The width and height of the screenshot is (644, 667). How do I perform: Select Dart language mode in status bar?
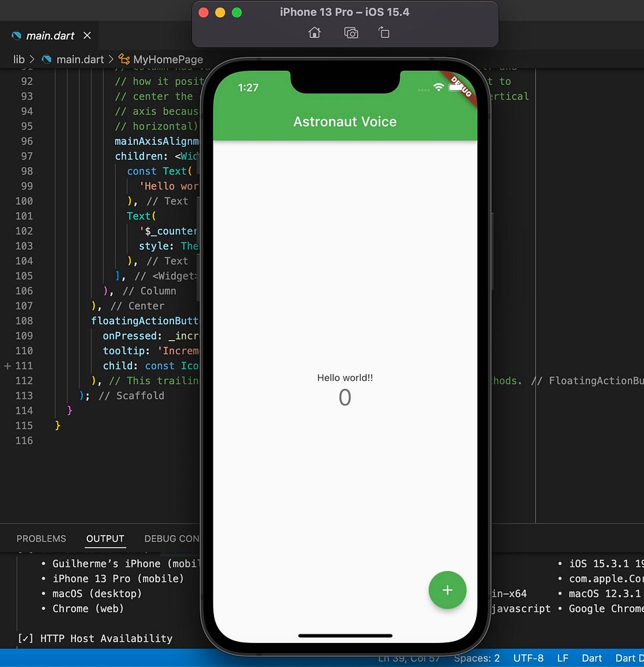coord(592,658)
